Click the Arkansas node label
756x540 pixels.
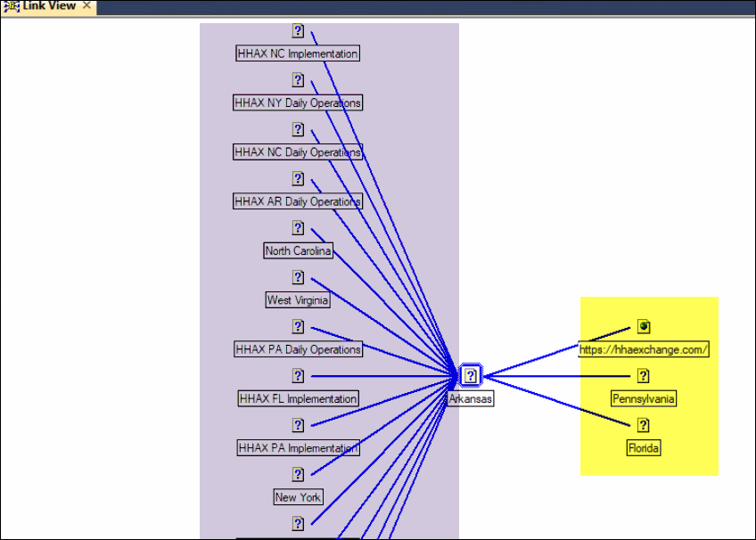click(471, 399)
